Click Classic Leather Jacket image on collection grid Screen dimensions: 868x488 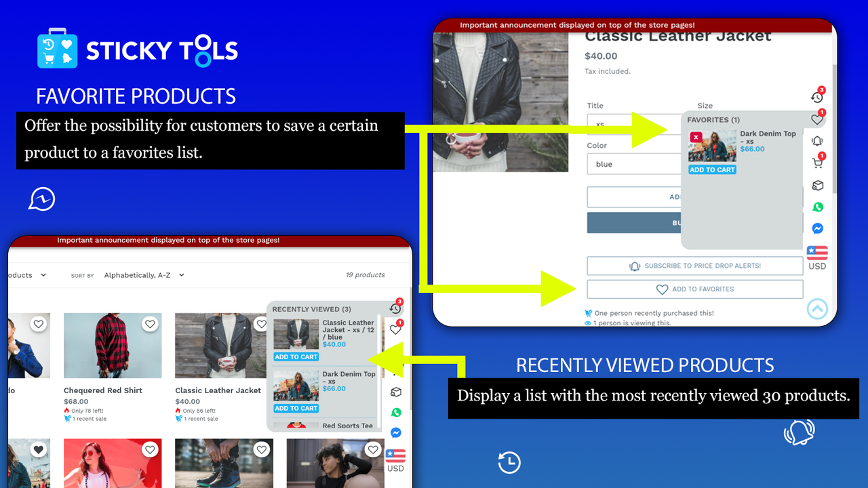pos(220,346)
